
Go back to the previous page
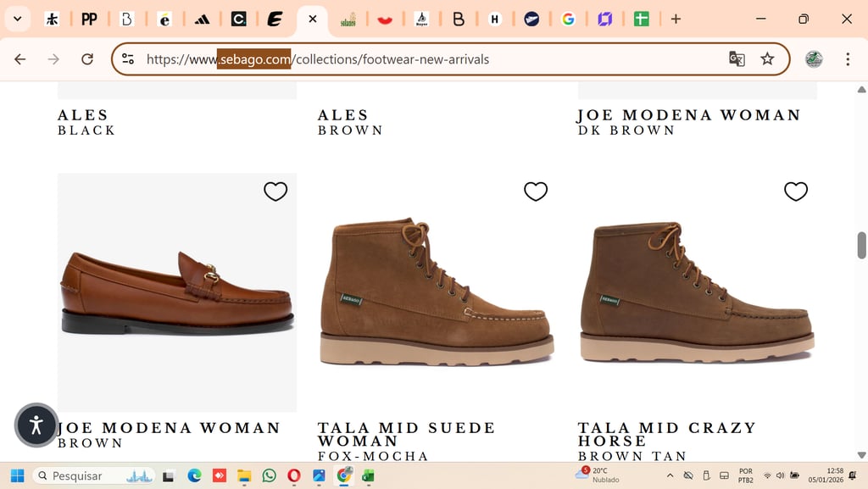point(20,59)
